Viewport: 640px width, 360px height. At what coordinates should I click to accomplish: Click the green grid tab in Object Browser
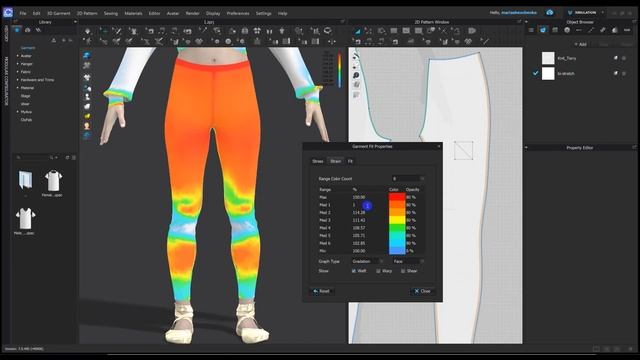pyautogui.click(x=555, y=30)
